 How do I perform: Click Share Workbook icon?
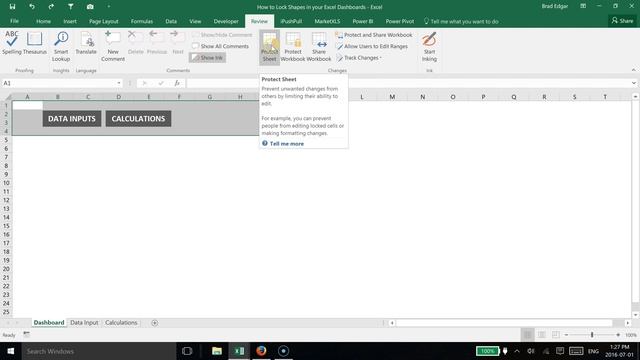(x=319, y=47)
